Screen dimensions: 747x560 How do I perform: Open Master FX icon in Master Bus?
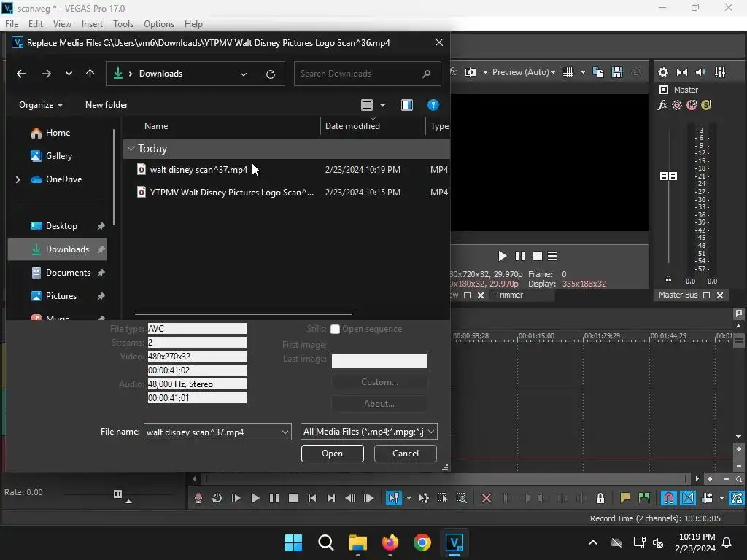point(662,105)
